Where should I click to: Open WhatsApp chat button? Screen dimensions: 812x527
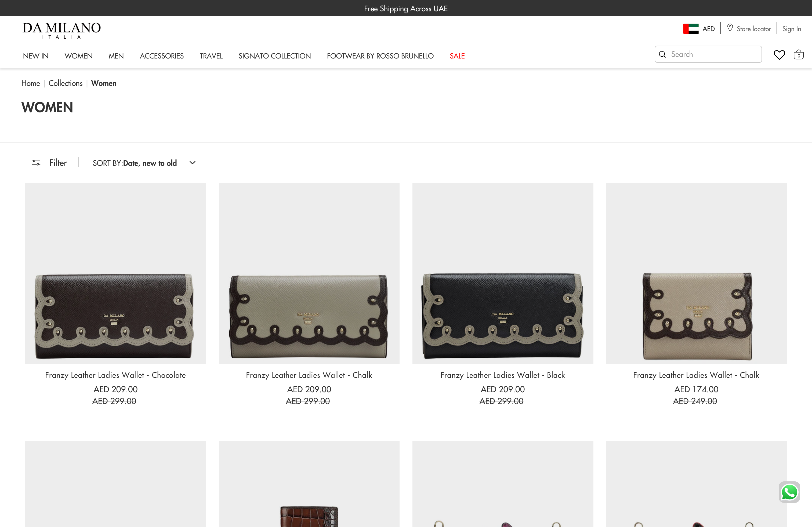tap(789, 492)
